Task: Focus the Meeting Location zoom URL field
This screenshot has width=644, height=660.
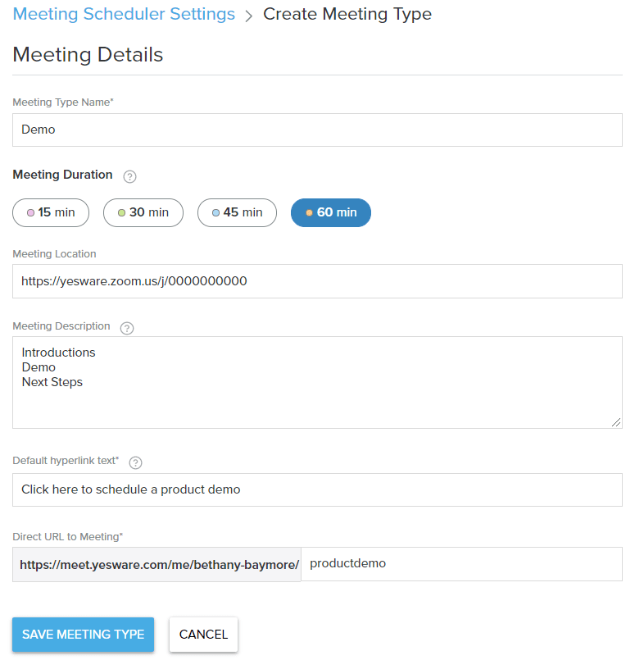Action: coord(317,281)
